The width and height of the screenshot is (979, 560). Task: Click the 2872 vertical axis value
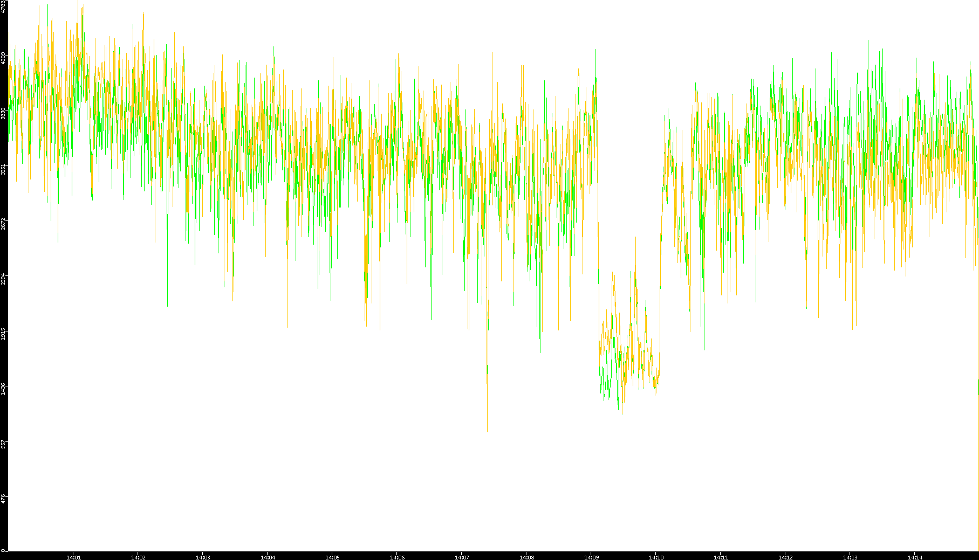[x=3, y=224]
